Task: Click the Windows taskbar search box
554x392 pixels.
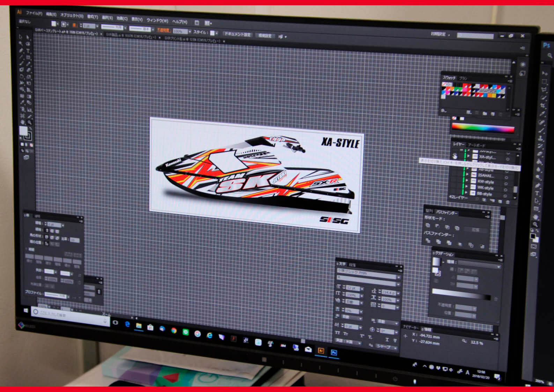Action: pyautogui.click(x=71, y=316)
